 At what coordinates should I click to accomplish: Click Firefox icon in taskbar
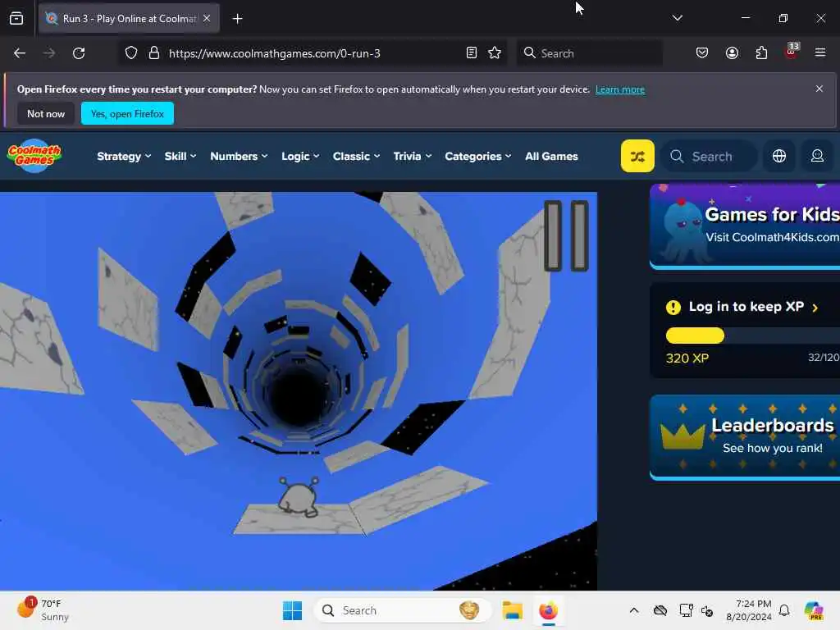coord(548,610)
